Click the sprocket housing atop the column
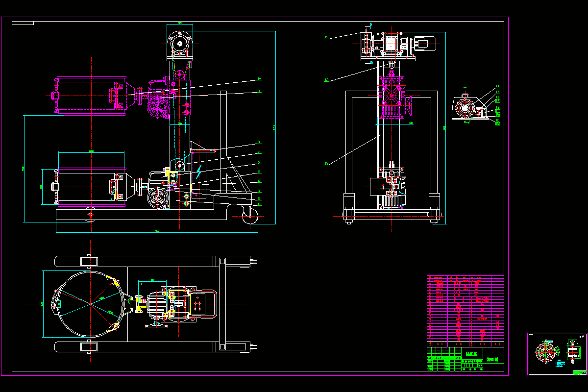This screenshot has width=588, height=392. point(180,43)
